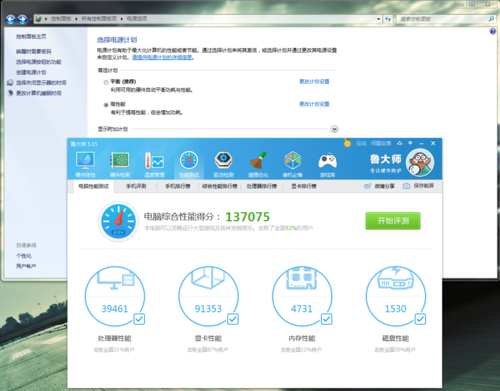Click the monitor icon beside 选择关闭显示器的时间
Viewport: 500px width, 391px height.
pos(10,82)
